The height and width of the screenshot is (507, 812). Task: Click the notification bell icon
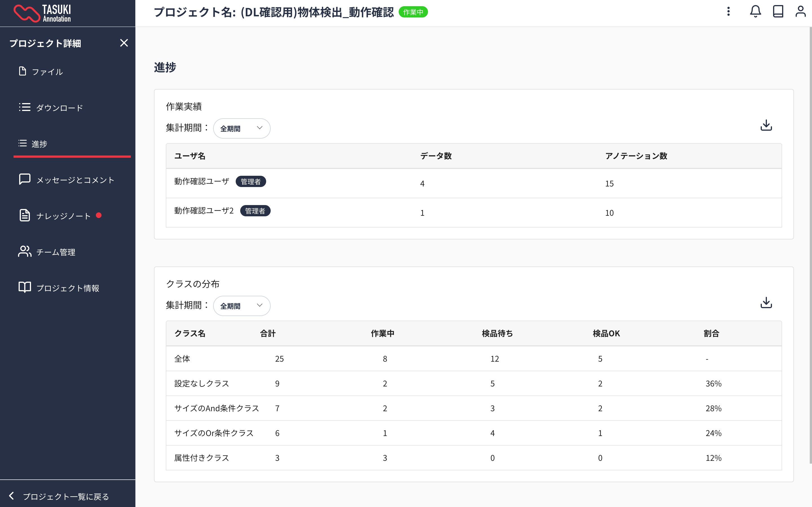tap(755, 12)
